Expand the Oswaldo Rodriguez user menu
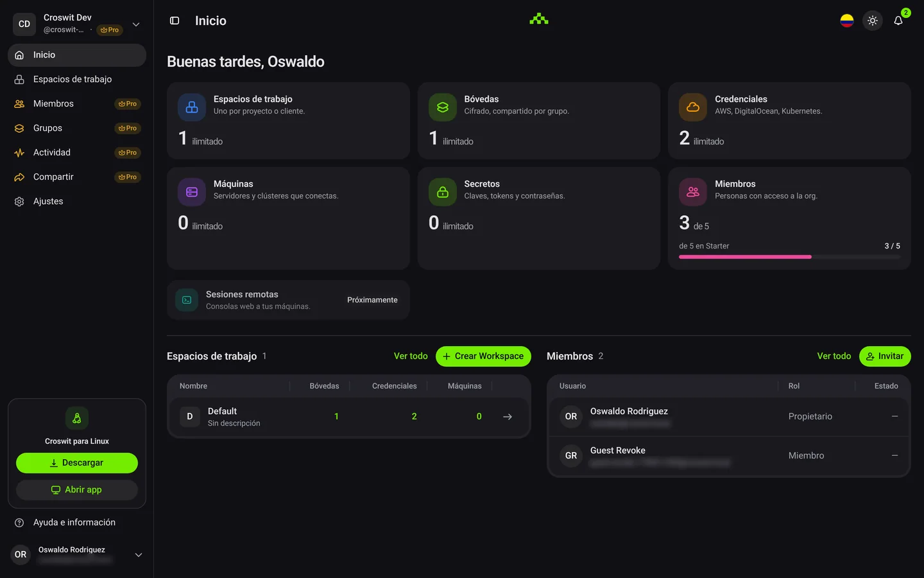Viewport: 924px width, 578px height. tap(139, 555)
